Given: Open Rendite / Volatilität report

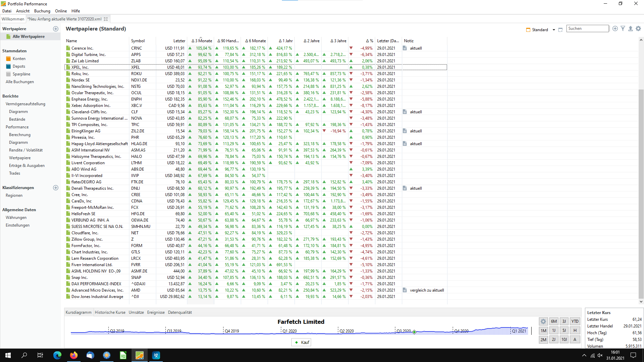Looking at the screenshot, I should tap(26, 150).
